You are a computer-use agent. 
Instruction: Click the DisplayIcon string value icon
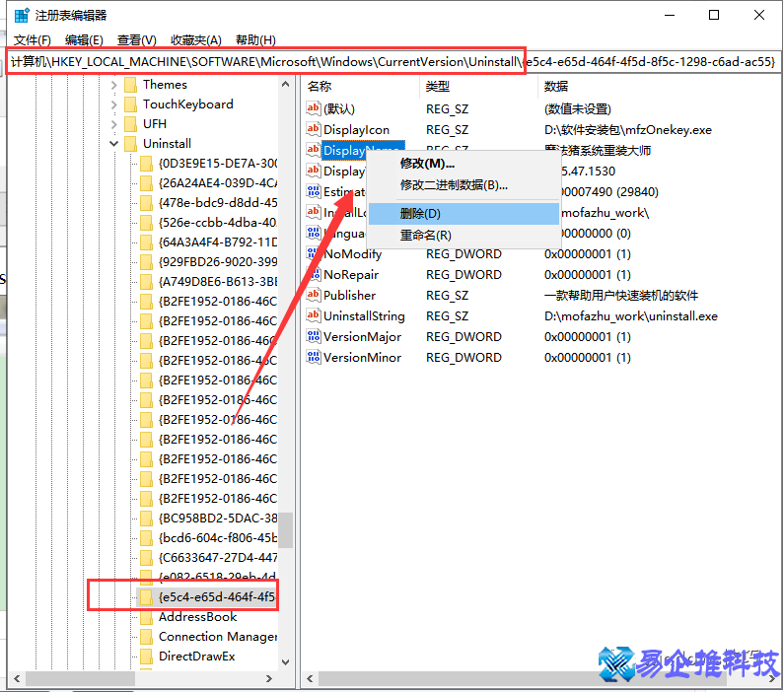pos(314,129)
